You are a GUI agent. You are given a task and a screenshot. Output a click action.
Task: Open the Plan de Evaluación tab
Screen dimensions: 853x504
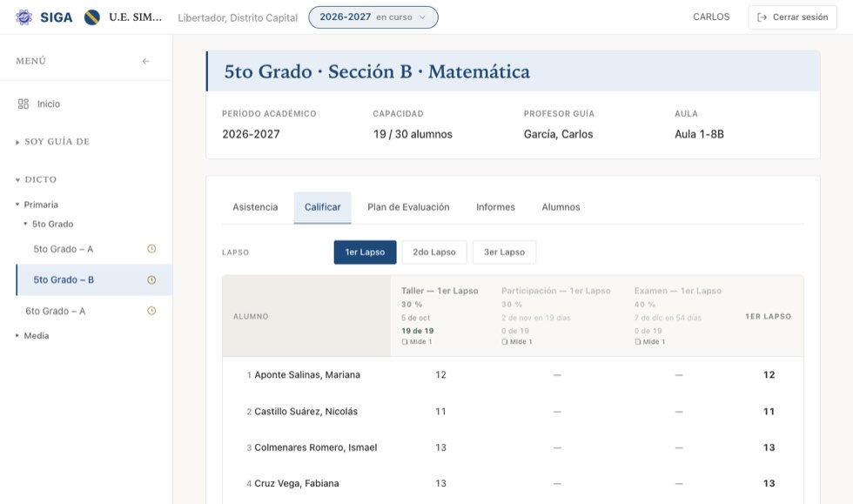[408, 207]
